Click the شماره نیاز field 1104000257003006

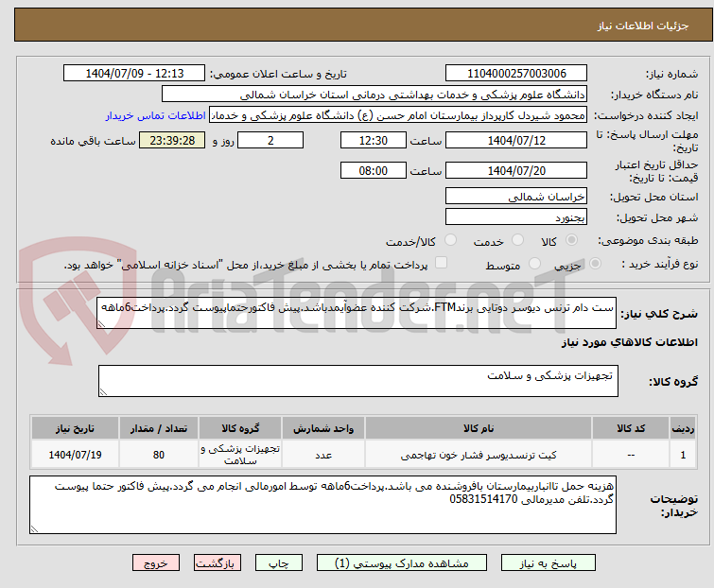[x=516, y=74]
